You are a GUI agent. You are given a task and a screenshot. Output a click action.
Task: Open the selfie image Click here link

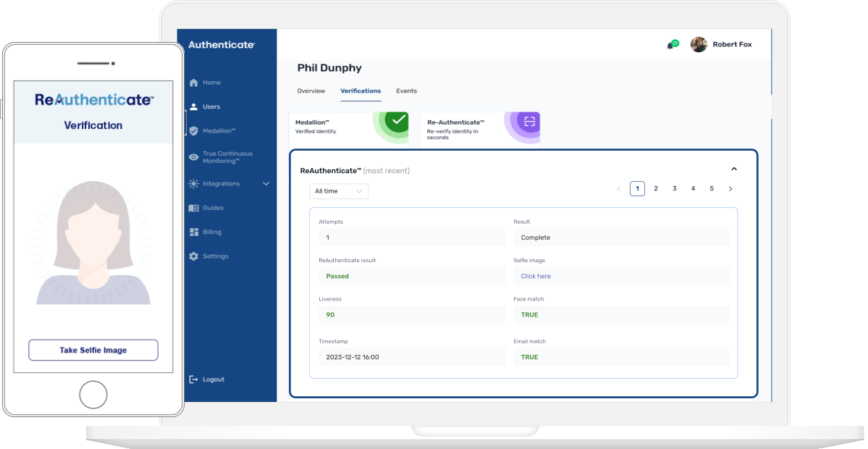pyautogui.click(x=536, y=276)
